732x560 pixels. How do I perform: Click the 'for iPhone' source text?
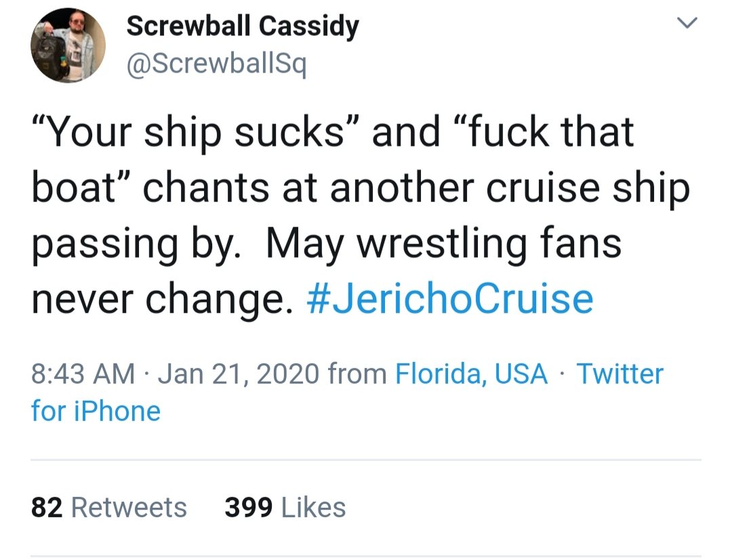(x=96, y=411)
